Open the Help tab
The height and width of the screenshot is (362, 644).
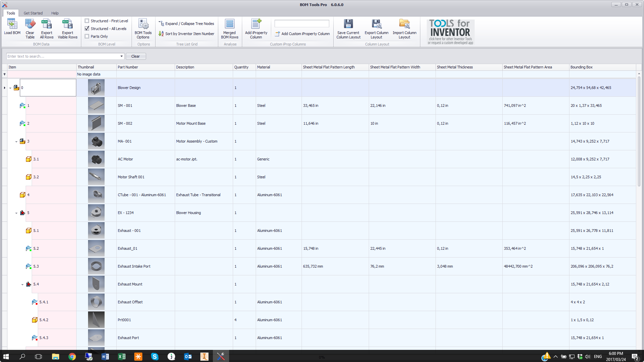click(x=55, y=13)
